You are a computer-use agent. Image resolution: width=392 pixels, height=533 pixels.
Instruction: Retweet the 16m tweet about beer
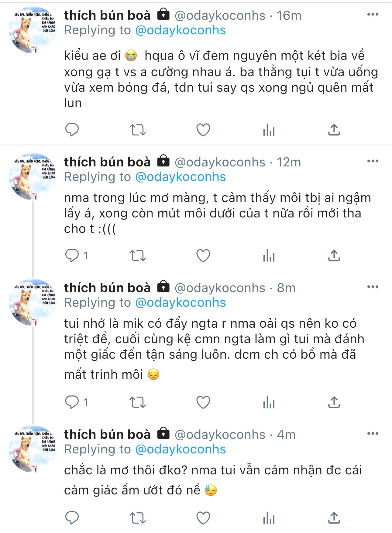coord(138,130)
